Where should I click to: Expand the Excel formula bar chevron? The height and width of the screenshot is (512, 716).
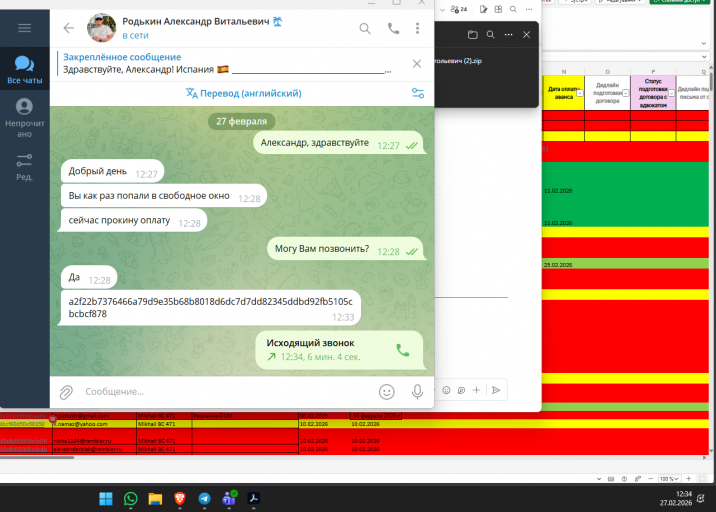coord(704,57)
